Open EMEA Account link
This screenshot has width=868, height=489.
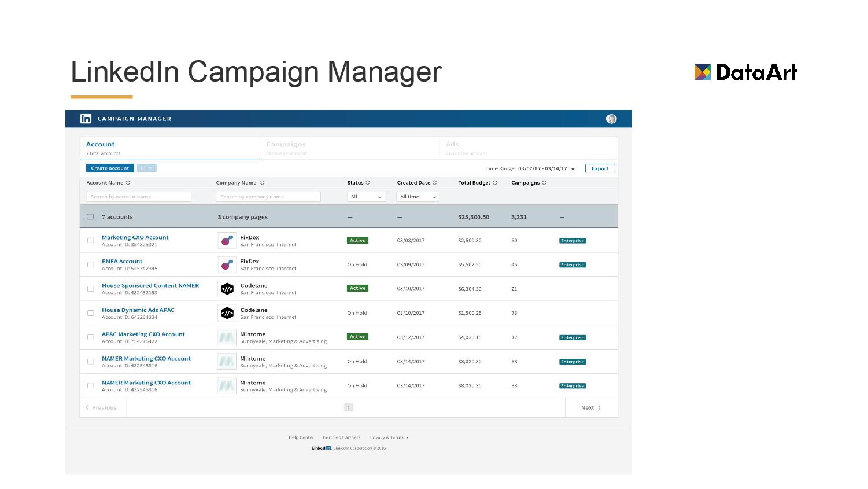[x=122, y=262]
